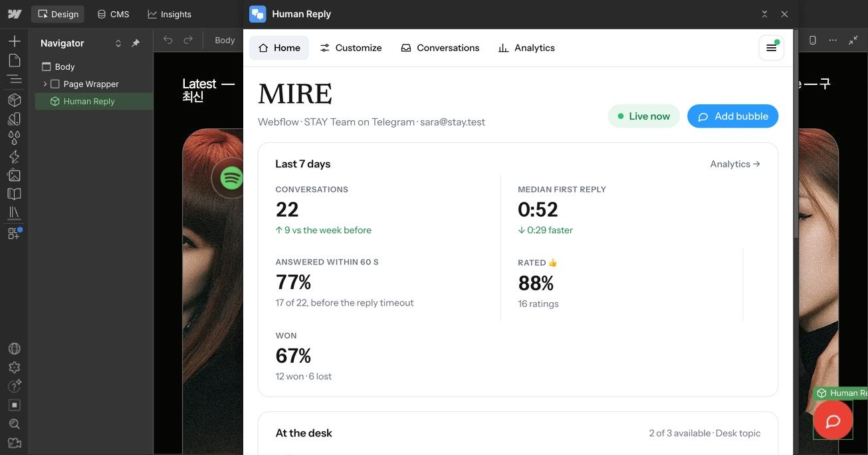Click "0:29 faster" text
The width and height of the screenshot is (868, 455).
point(545,230)
